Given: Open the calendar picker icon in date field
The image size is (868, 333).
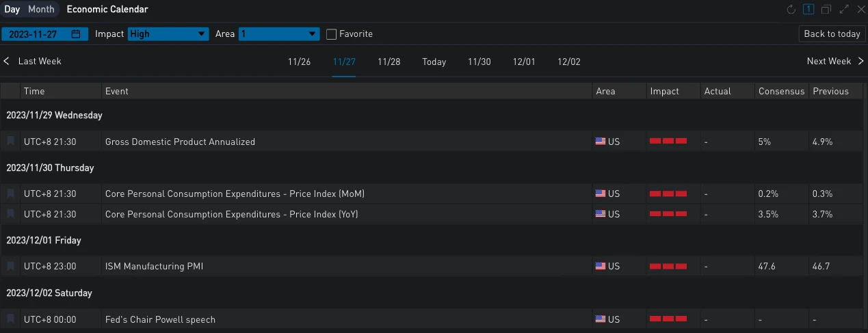Looking at the screenshot, I should click(76, 34).
